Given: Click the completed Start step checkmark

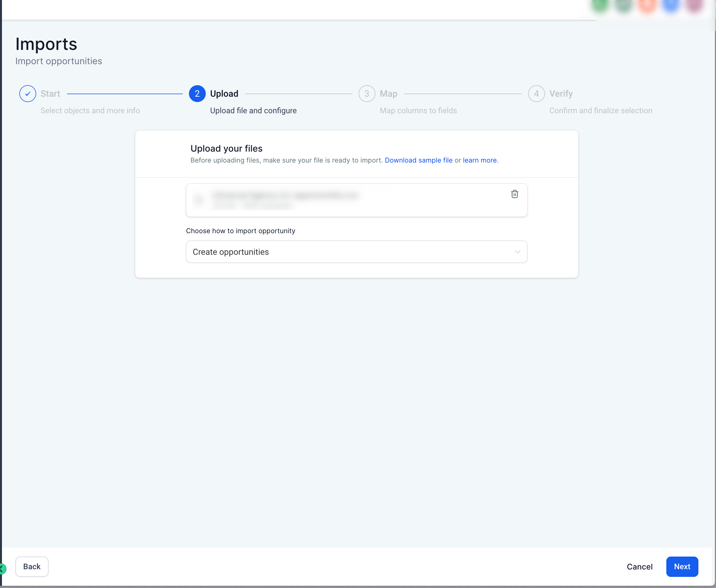Looking at the screenshot, I should pos(28,94).
